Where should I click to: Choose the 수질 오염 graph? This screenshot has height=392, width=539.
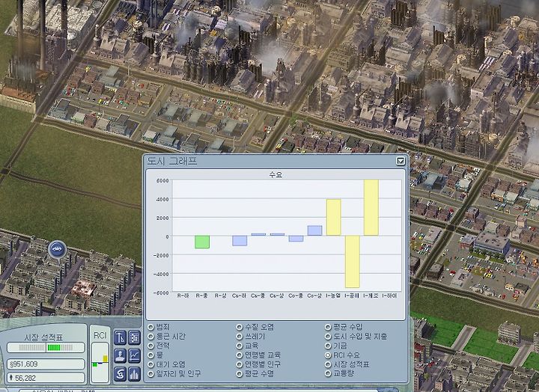pos(240,327)
